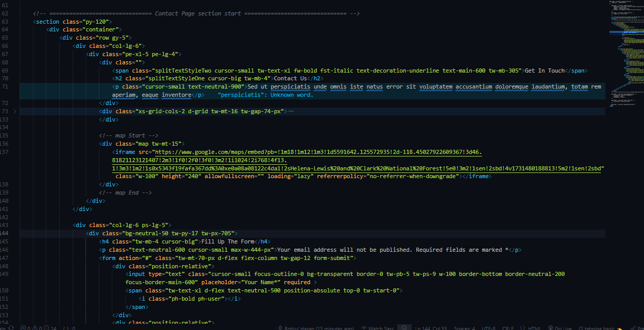The height and width of the screenshot is (330, 644).
Task: Click the magnifier search icon in the status bar
Action: pos(404,327)
